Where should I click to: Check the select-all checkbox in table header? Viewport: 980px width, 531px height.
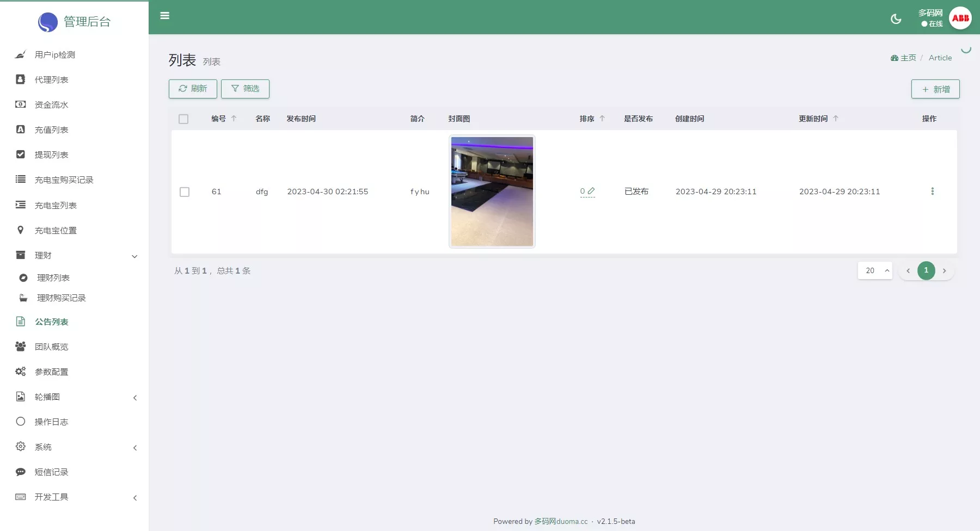(x=183, y=119)
